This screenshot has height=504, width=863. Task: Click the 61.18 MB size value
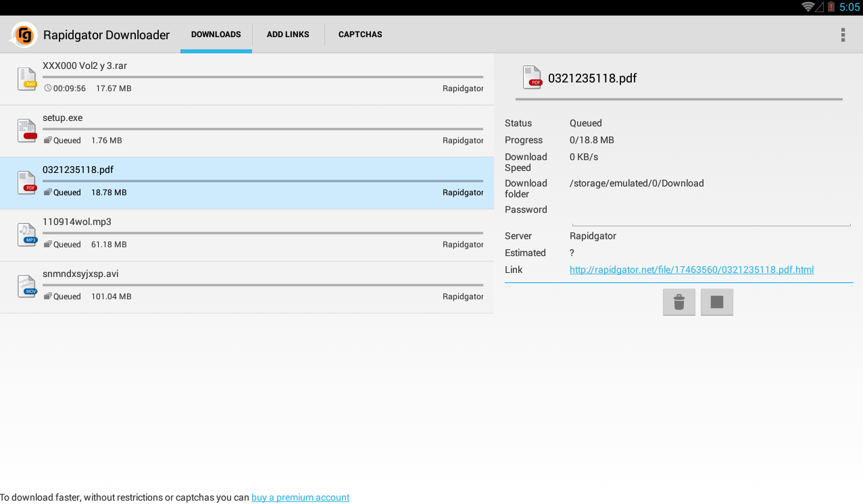109,245
